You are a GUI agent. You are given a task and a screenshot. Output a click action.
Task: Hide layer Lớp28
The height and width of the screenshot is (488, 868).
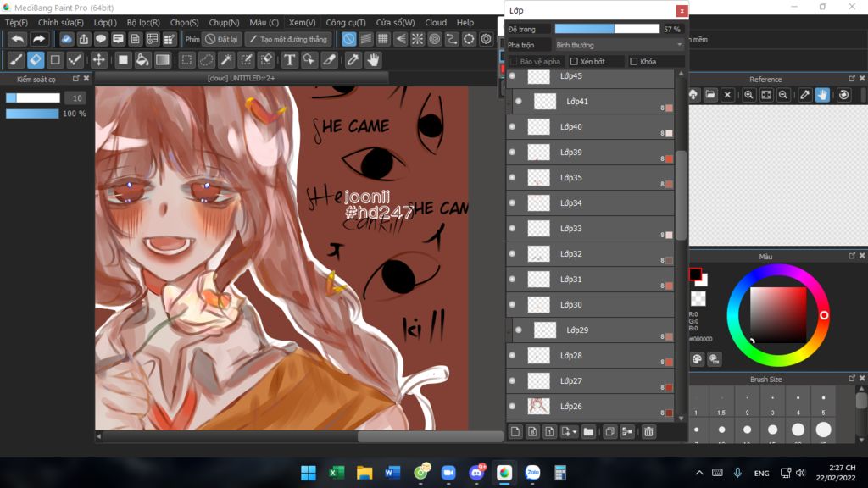tap(512, 355)
